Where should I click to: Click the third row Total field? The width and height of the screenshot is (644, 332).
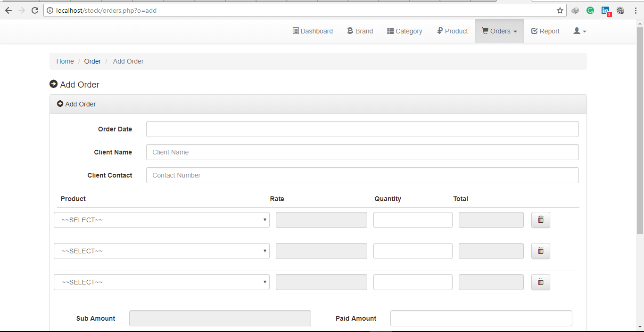[491, 282]
